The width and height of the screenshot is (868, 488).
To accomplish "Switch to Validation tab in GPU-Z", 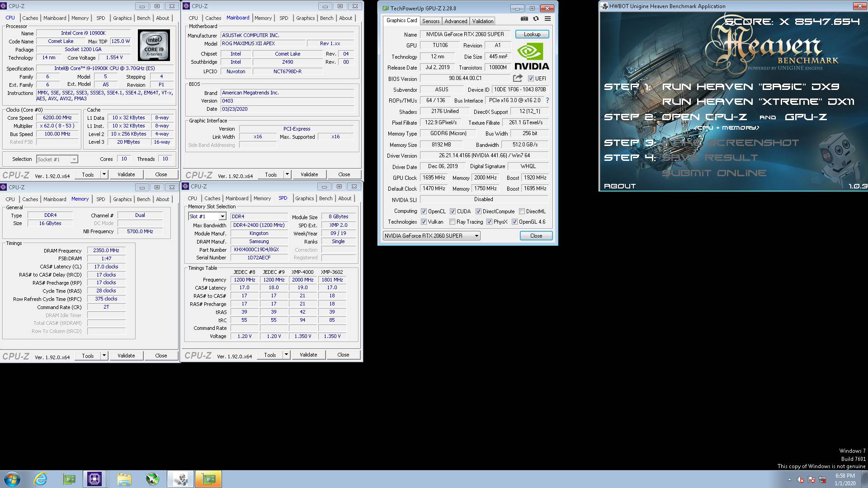I will [x=483, y=21].
